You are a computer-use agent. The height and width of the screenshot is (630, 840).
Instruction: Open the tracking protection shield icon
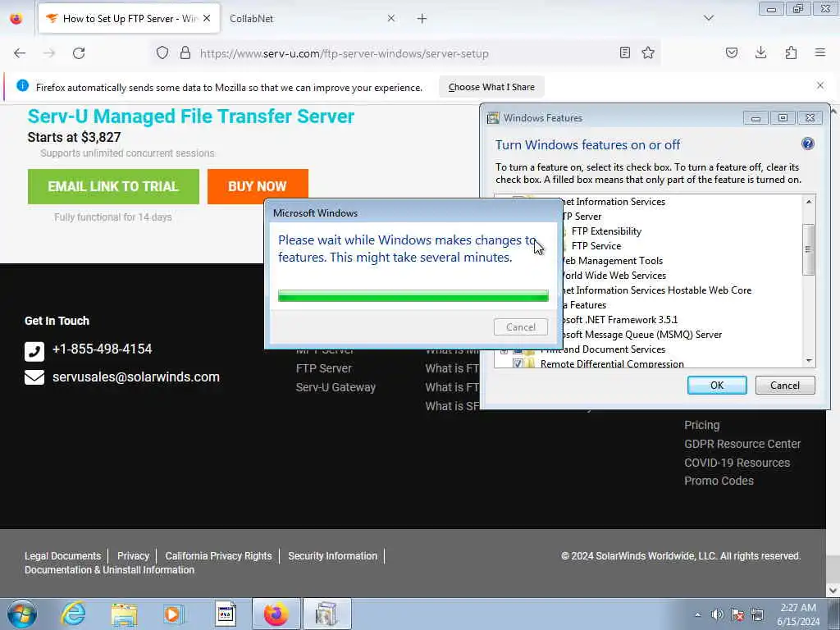(162, 53)
